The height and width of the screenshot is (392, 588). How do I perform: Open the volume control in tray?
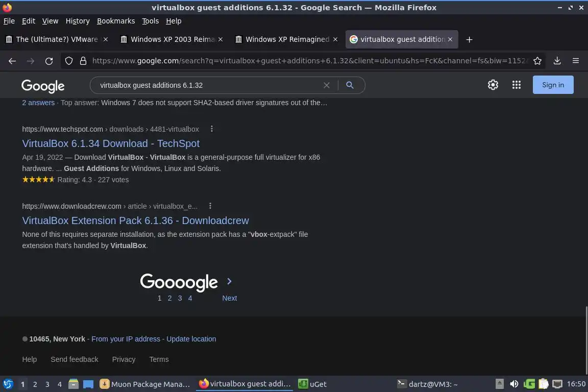(x=514, y=384)
